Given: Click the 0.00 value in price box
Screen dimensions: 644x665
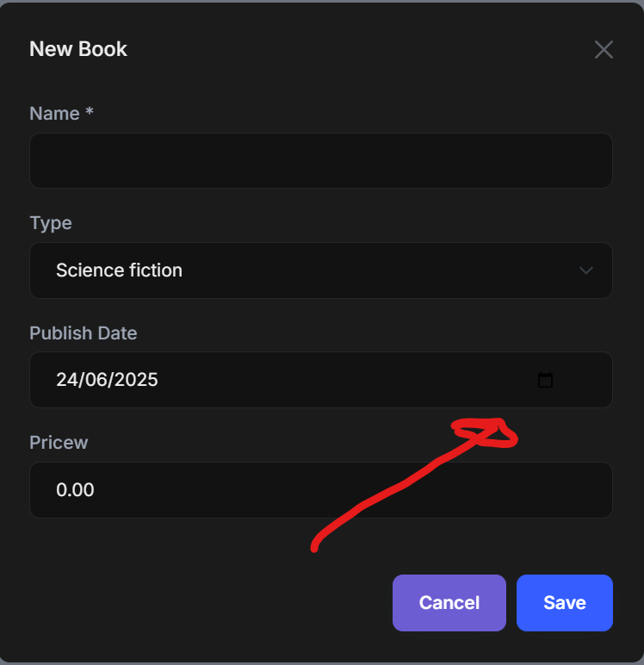Looking at the screenshot, I should tap(75, 490).
